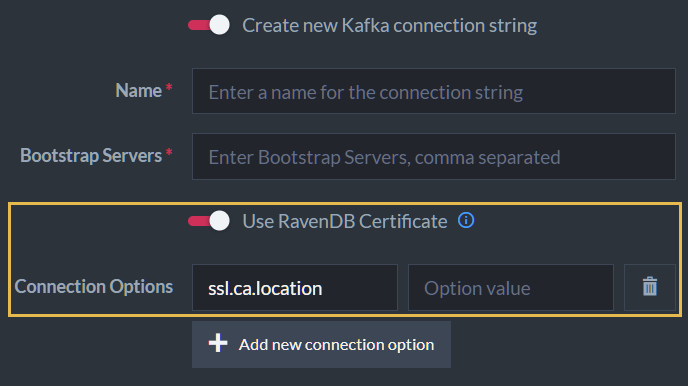Focus the connection string Name field
This screenshot has width=688, height=386.
point(434,91)
